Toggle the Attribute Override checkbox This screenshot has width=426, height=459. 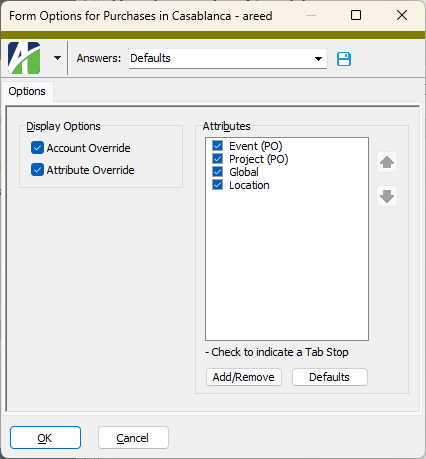coord(37,170)
